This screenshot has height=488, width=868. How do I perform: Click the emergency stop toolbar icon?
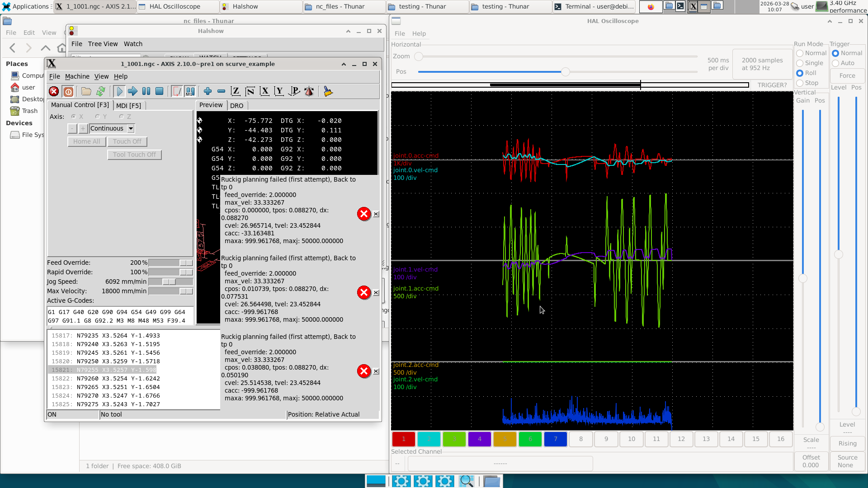pyautogui.click(x=54, y=92)
